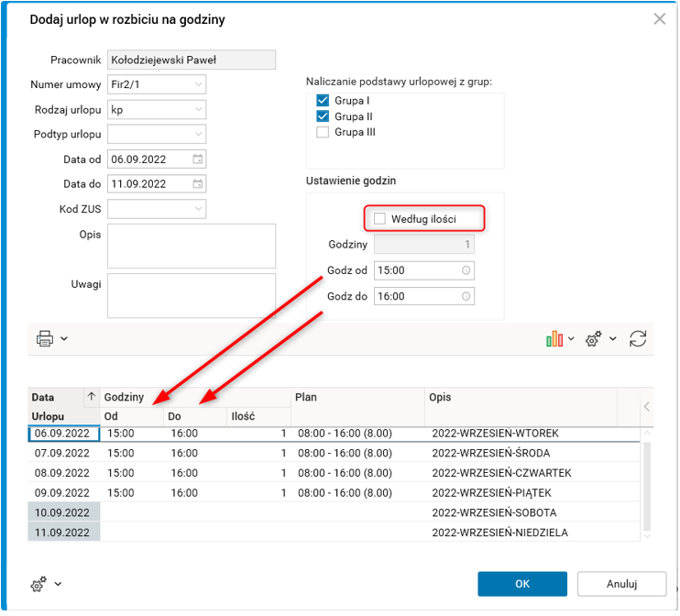Open the printer icon in the toolbar
The width and height of the screenshot is (680, 616).
(x=45, y=338)
